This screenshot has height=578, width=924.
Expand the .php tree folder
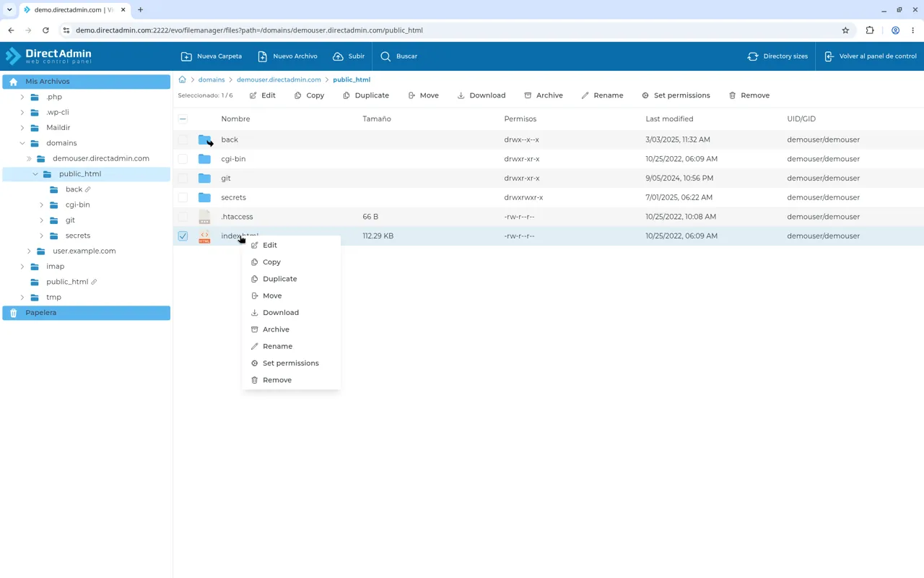coord(22,97)
